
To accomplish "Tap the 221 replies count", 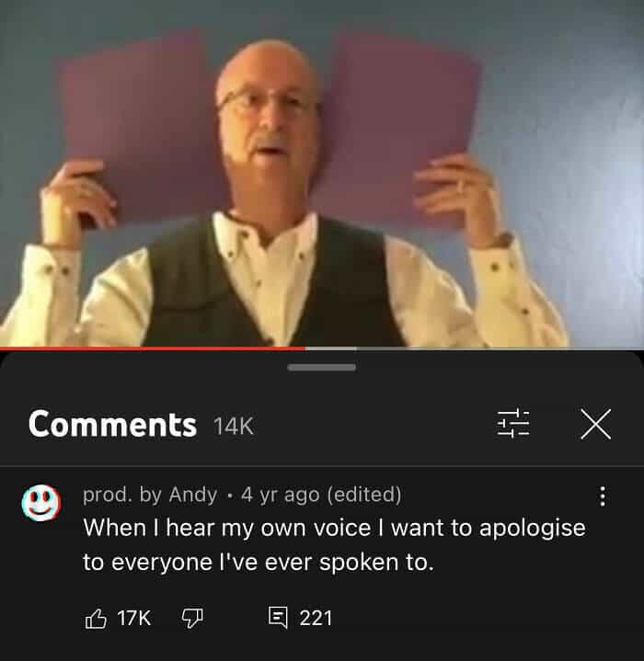I will coord(316,619).
